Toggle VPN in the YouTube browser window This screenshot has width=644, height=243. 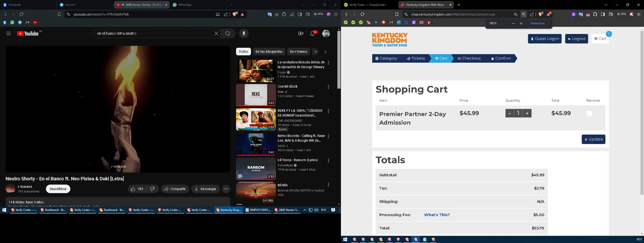[x=319, y=14]
